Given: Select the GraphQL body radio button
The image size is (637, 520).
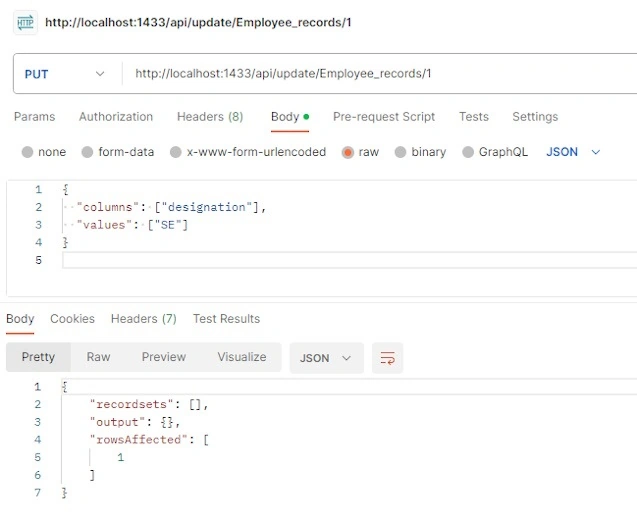Looking at the screenshot, I should [x=468, y=152].
